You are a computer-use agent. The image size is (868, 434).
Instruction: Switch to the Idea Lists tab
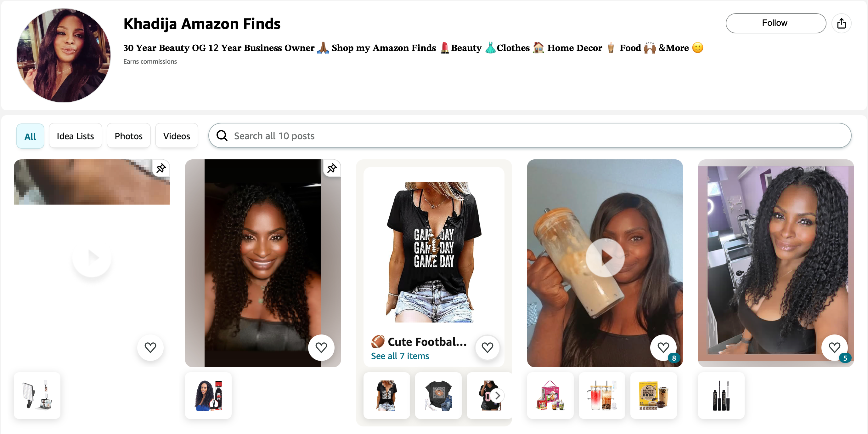click(x=75, y=136)
